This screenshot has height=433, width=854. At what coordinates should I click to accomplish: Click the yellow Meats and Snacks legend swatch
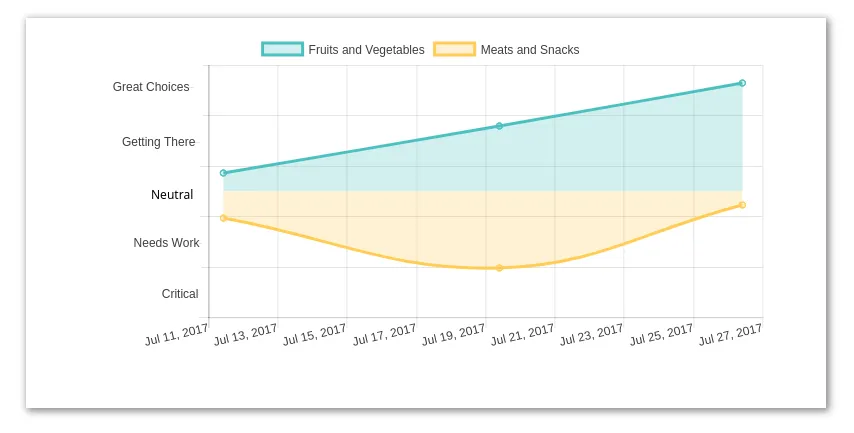point(454,49)
